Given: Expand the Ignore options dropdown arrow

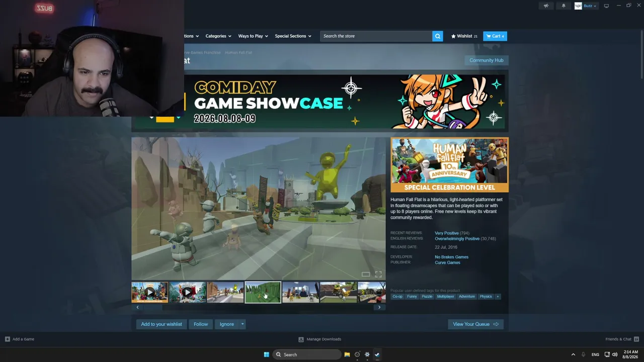Looking at the screenshot, I should [243, 324].
